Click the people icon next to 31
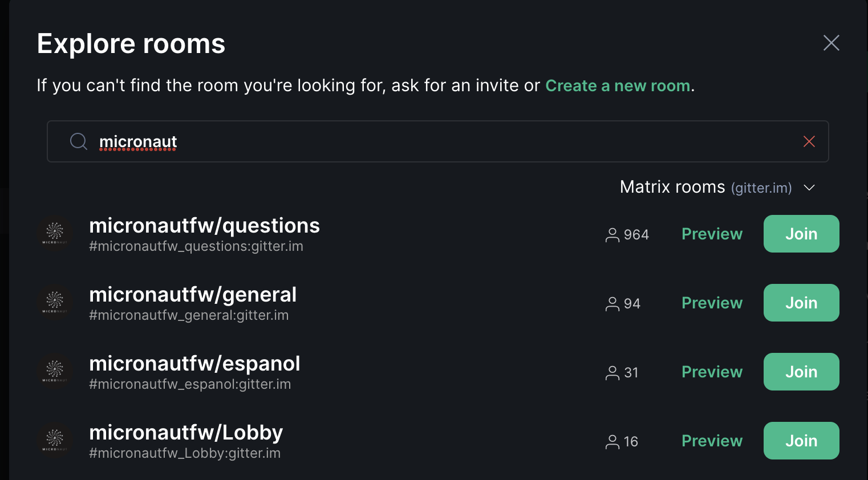 611,372
